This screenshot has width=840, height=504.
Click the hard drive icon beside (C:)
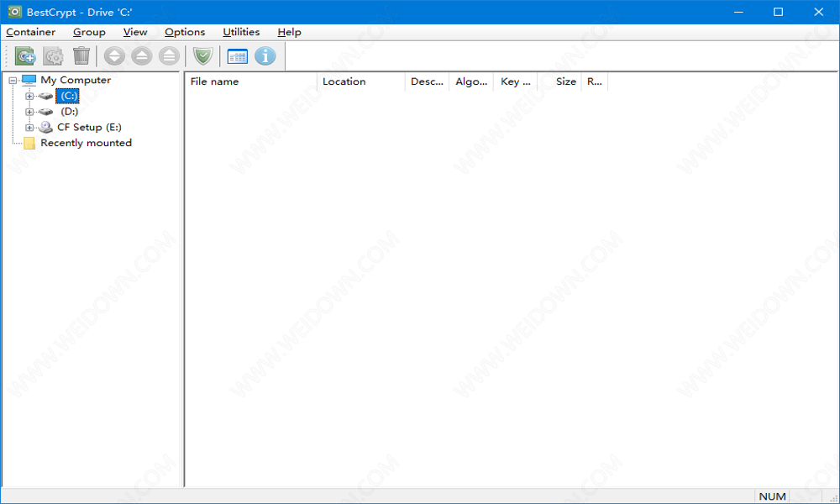tap(45, 97)
